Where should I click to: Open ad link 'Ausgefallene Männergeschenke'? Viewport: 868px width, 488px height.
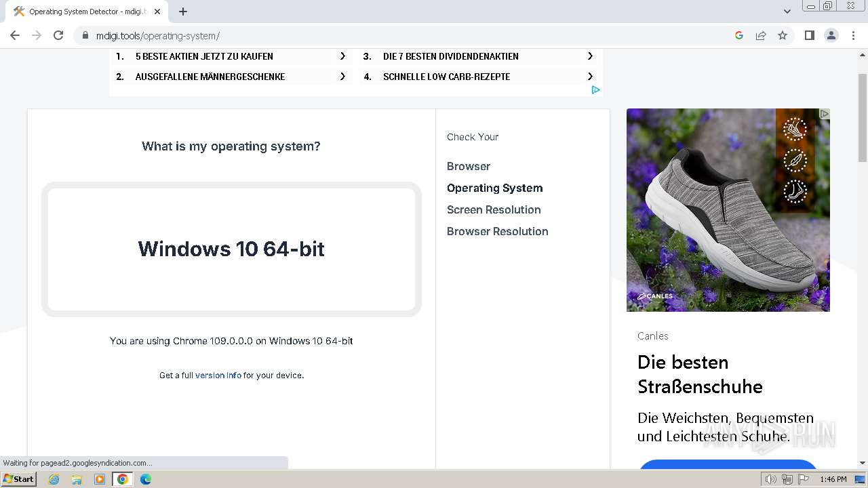coord(210,77)
